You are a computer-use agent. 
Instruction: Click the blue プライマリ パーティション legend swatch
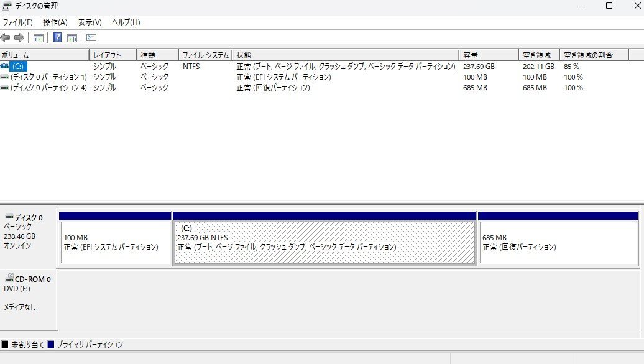(x=51, y=345)
